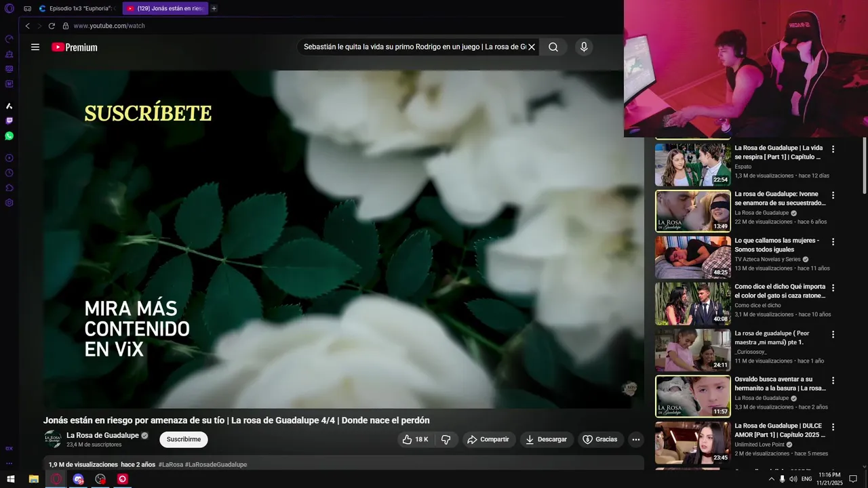Open the DULCE AMOR Part 1 video title
This screenshot has height=488, width=868.
(x=780, y=430)
